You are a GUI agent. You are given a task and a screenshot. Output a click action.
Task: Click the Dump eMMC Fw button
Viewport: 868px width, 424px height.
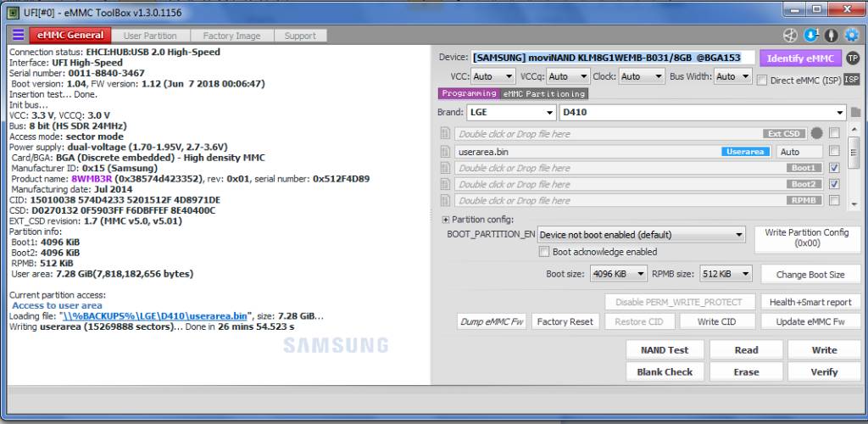(492, 321)
